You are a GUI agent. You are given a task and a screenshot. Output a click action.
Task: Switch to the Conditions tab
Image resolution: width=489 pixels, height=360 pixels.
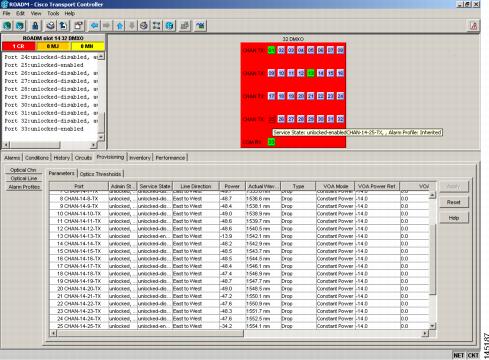click(x=37, y=158)
